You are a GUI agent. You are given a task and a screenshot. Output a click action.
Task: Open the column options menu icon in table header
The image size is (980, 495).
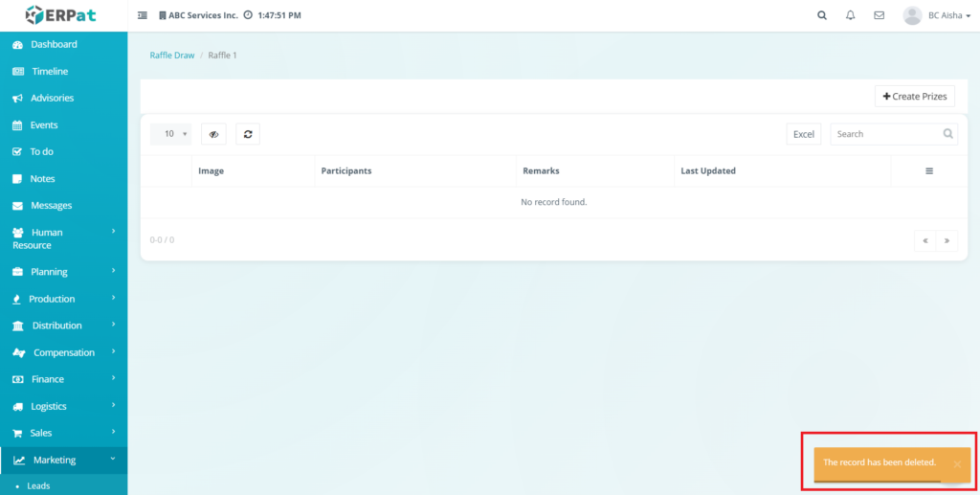coord(928,170)
